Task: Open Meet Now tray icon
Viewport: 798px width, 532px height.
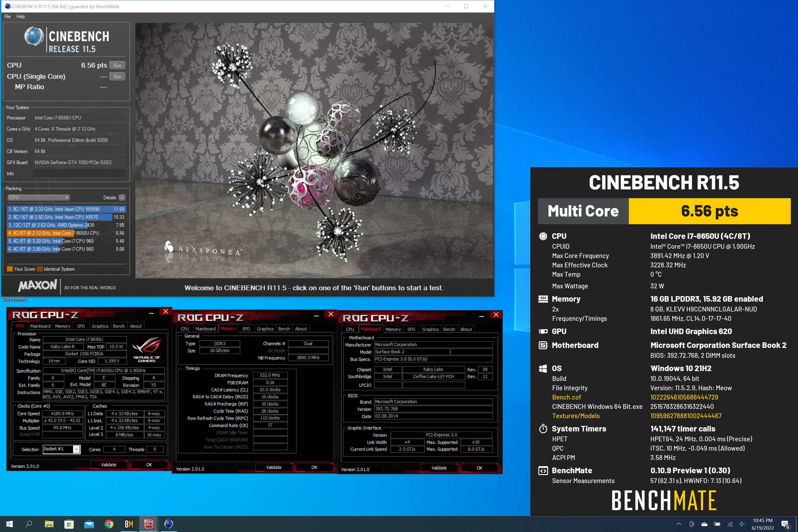Action: point(692,524)
